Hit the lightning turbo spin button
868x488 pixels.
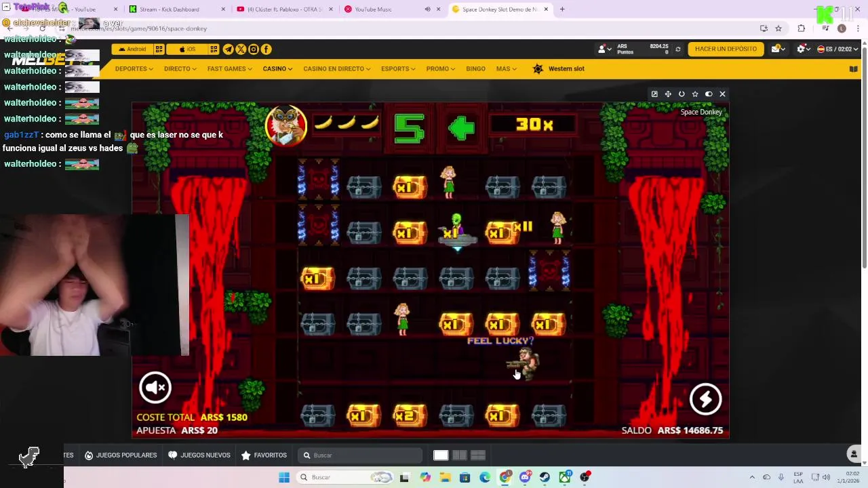click(x=705, y=399)
